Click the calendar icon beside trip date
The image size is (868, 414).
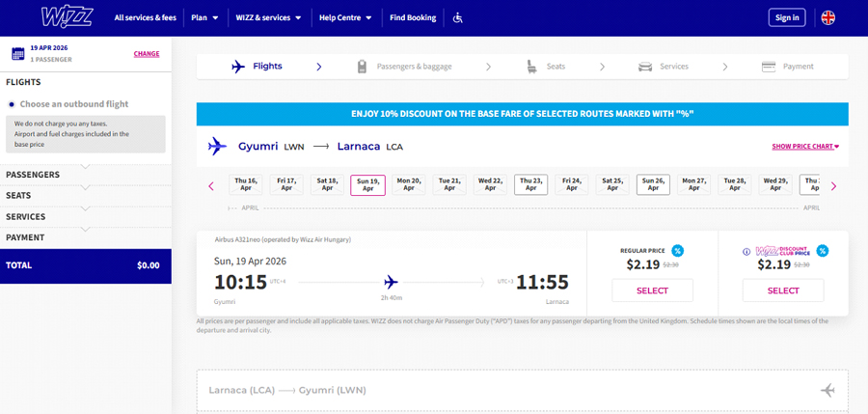17,53
